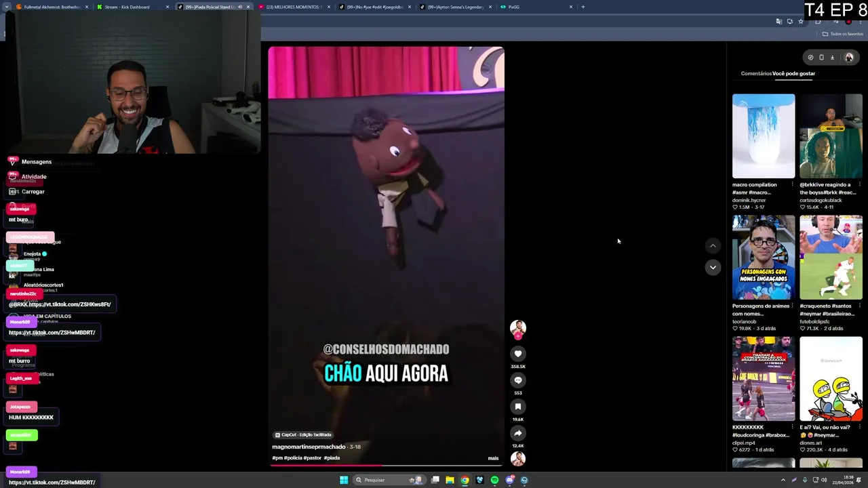Click the #piada hashtag
Image resolution: width=868 pixels, height=488 pixels.
pos(332,458)
